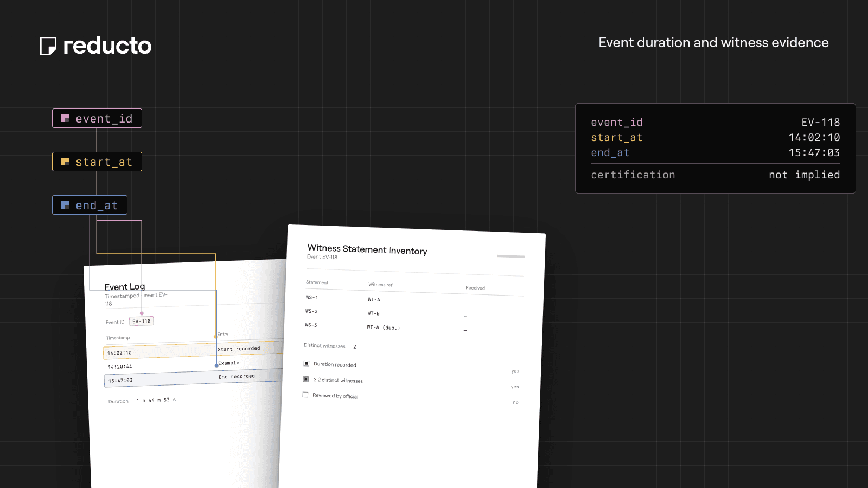The width and height of the screenshot is (868, 488).
Task: Click witness ref WT-A in WS-1 row
Action: click(x=374, y=299)
